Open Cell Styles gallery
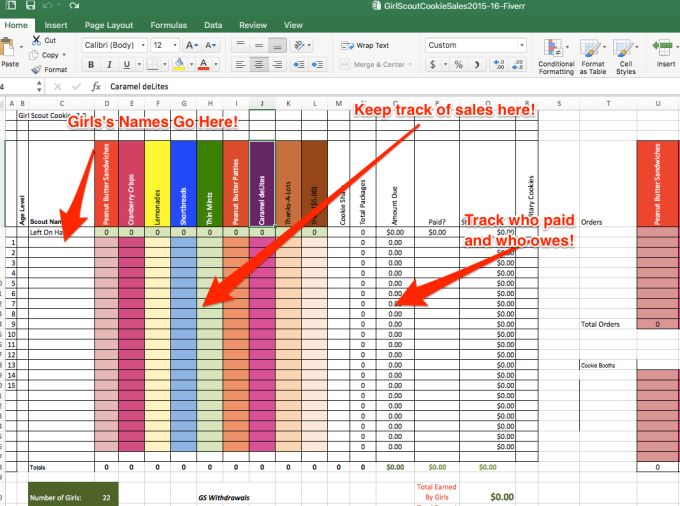 (x=625, y=57)
